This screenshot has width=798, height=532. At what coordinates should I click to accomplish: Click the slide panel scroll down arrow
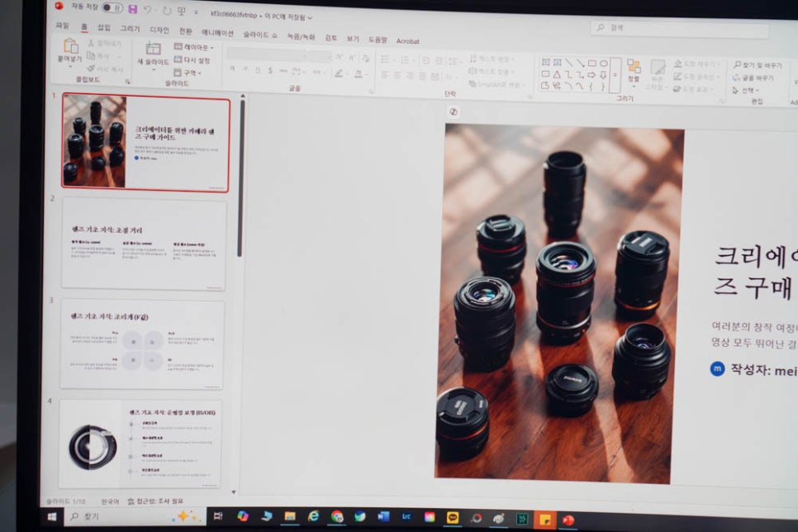click(234, 492)
